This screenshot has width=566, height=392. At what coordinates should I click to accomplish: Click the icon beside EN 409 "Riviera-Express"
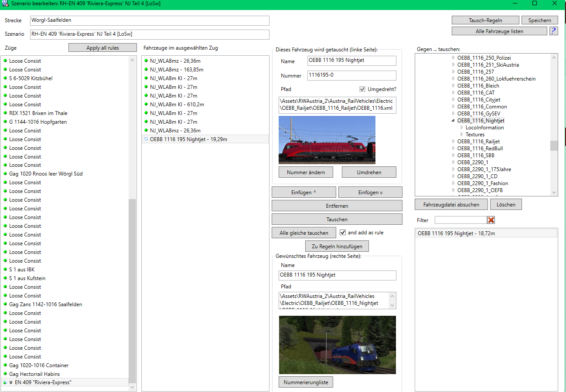[x=5, y=382]
